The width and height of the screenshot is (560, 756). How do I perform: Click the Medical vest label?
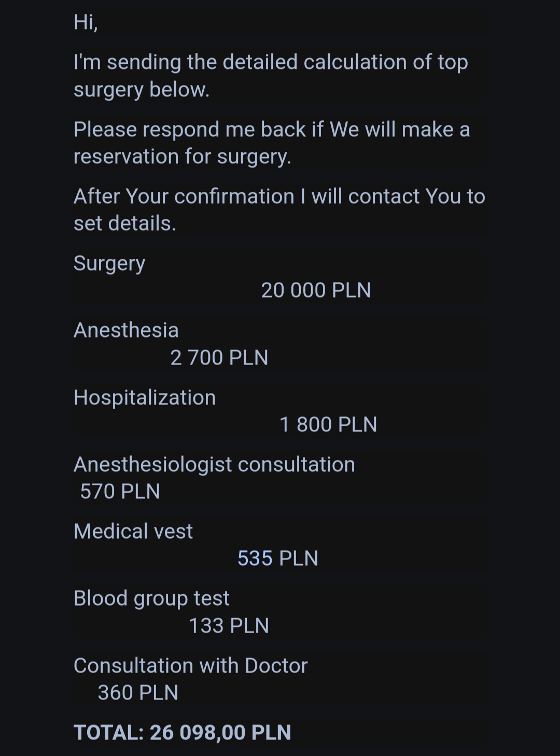[133, 531]
